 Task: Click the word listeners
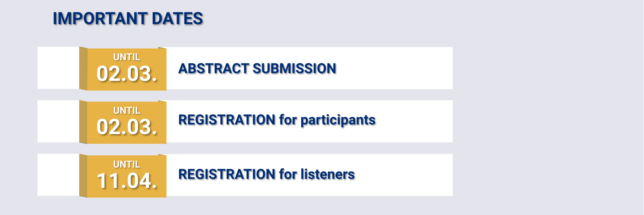coord(327,174)
